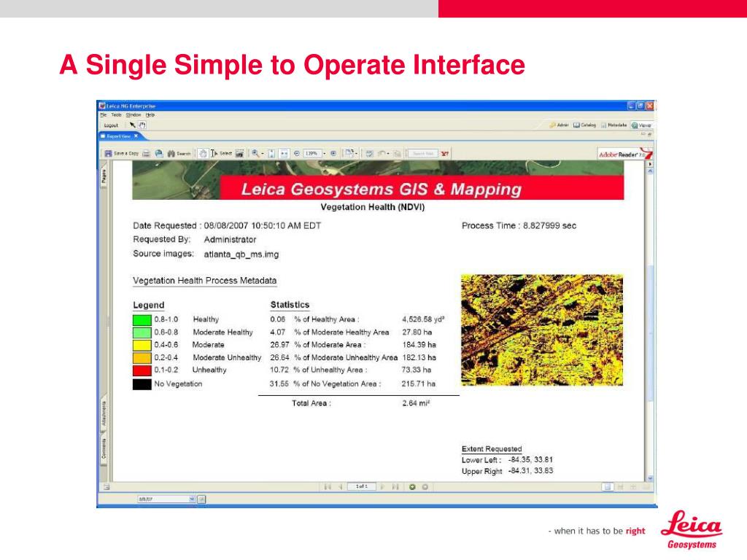Viewport: 747px width, 560px height.
Task: Click the 'Extent Requested' heading
Action: [492, 448]
